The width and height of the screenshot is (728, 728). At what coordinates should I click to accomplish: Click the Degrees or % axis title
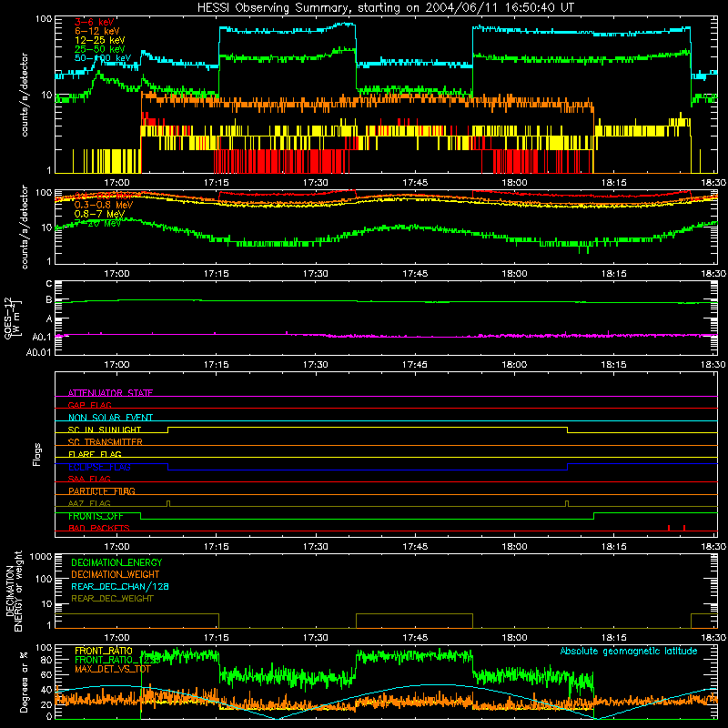point(24,682)
